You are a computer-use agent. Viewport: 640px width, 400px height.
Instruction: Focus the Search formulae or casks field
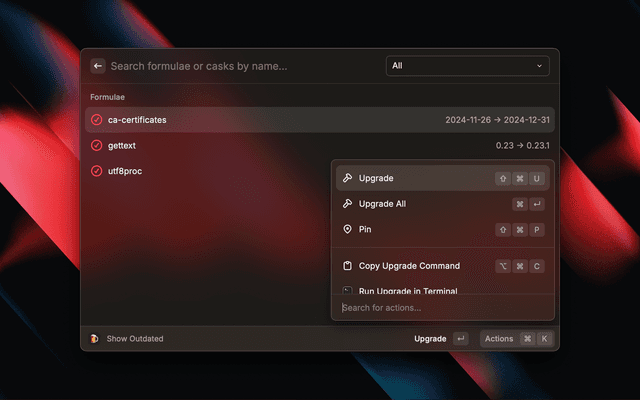[240, 66]
